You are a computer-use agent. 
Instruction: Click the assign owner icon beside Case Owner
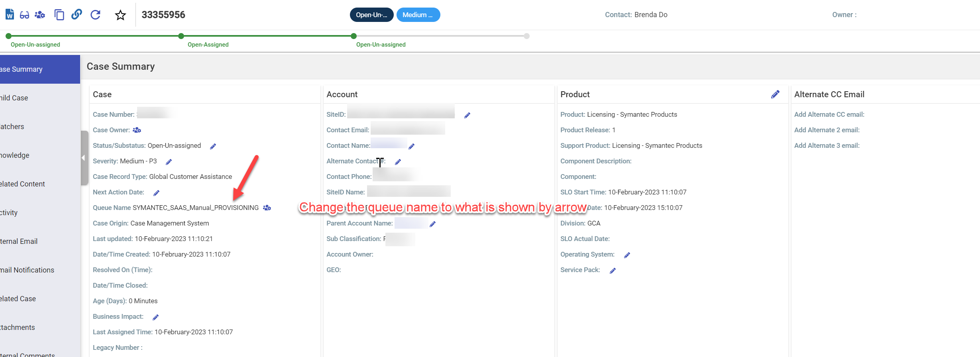coord(137,130)
